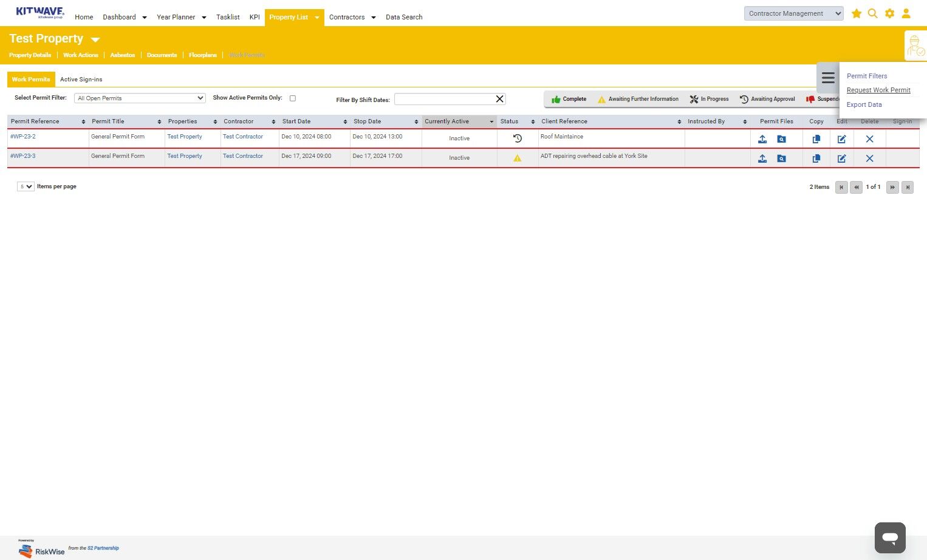View permit files folder for #WP-23-3
The height and width of the screenshot is (560, 927).
(x=782, y=159)
